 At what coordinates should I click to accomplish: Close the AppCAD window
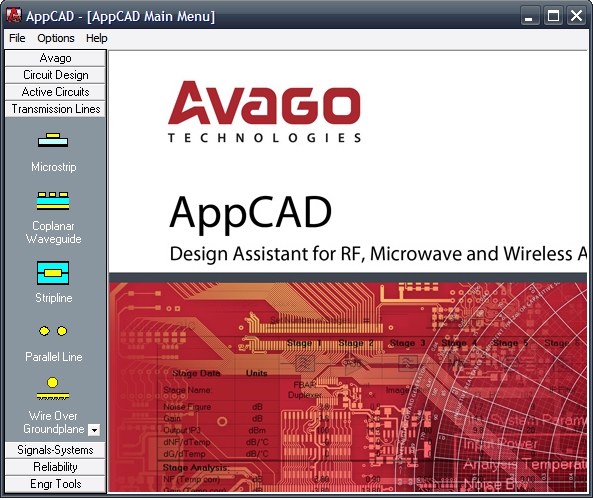tap(577, 16)
